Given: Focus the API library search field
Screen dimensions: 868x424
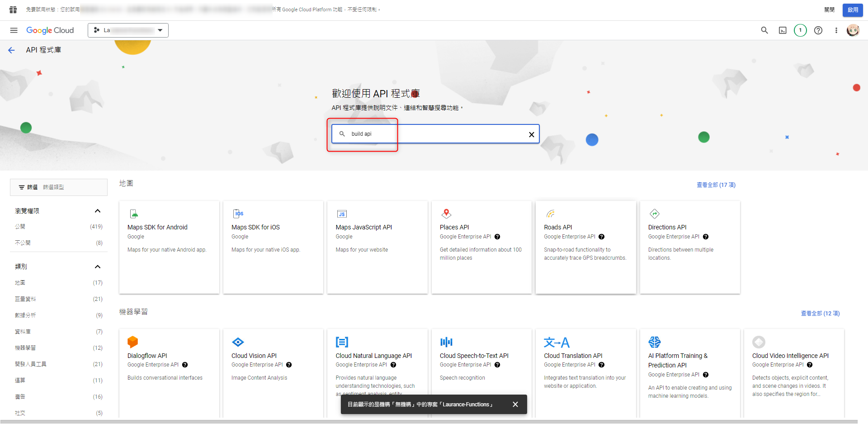Looking at the screenshot, I should 435,134.
